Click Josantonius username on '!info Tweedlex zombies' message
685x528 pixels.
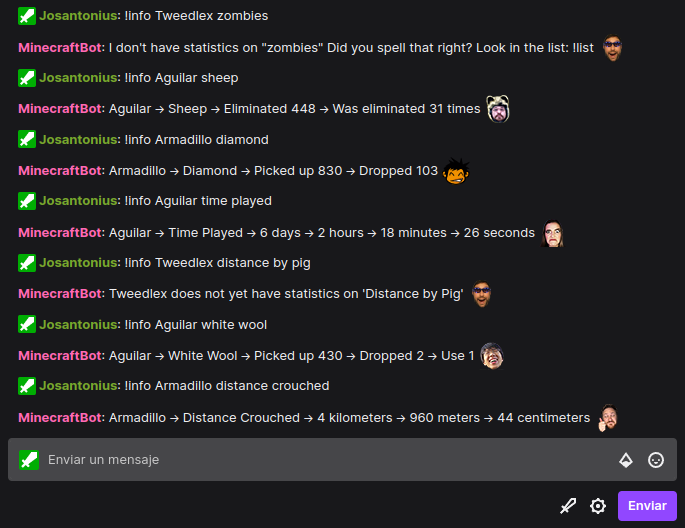(78, 16)
